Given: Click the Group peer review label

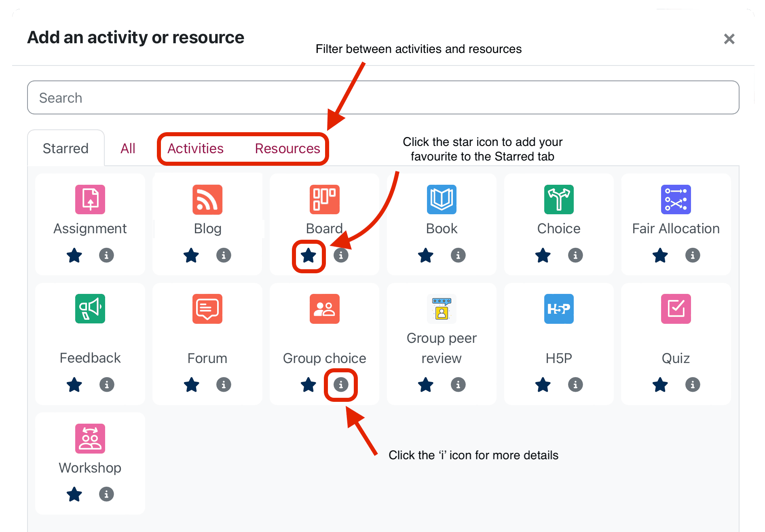Looking at the screenshot, I should (442, 348).
